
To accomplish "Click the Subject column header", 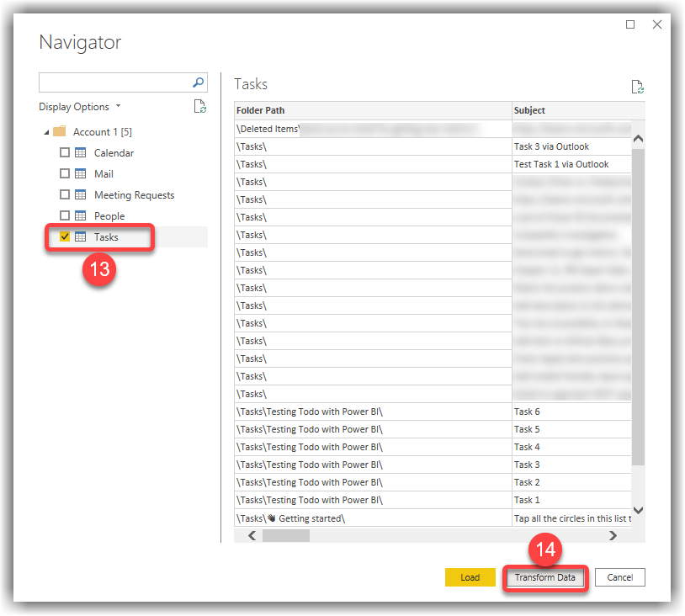I will click(x=578, y=110).
